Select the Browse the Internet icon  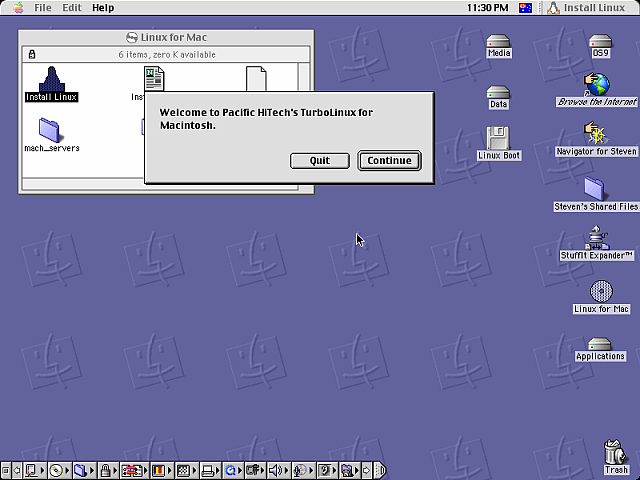597,90
